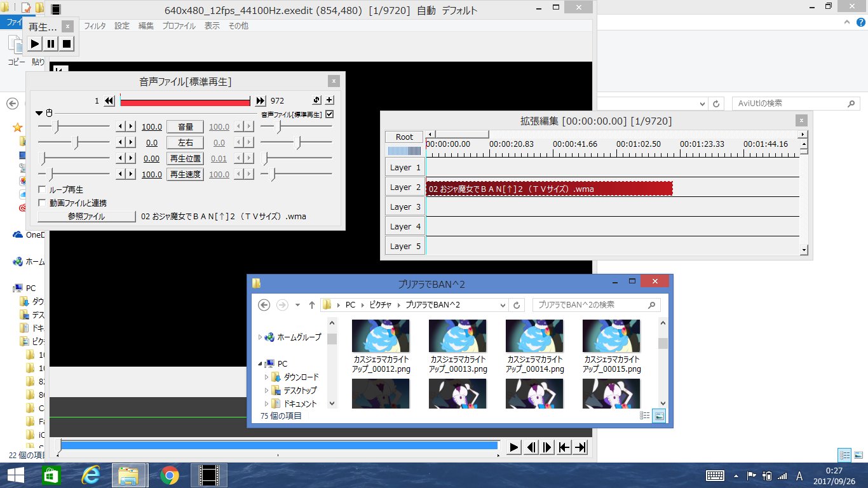Screen dimensions: 868x488
Task: Click the blue seek bar in AviUtl main window
Action: (x=279, y=446)
